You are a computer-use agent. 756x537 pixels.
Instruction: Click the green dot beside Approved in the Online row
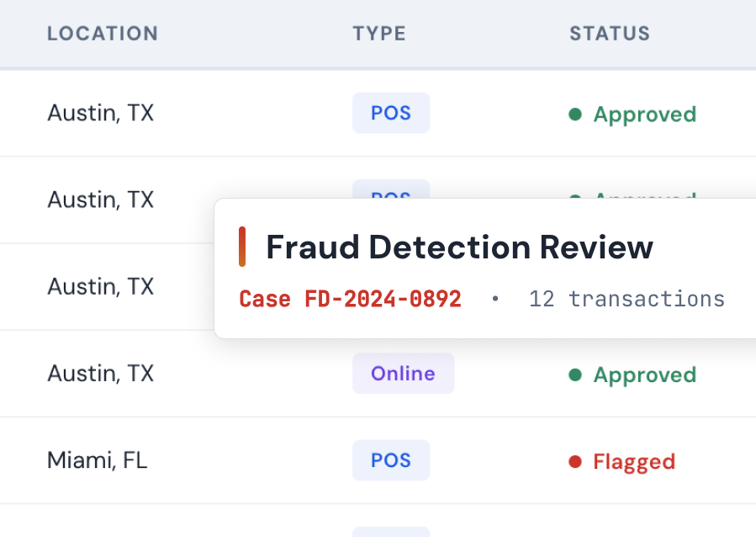coord(574,375)
